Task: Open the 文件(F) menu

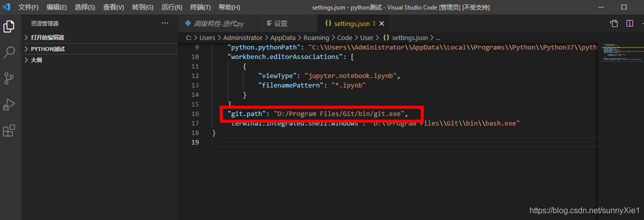Action: (x=28, y=7)
